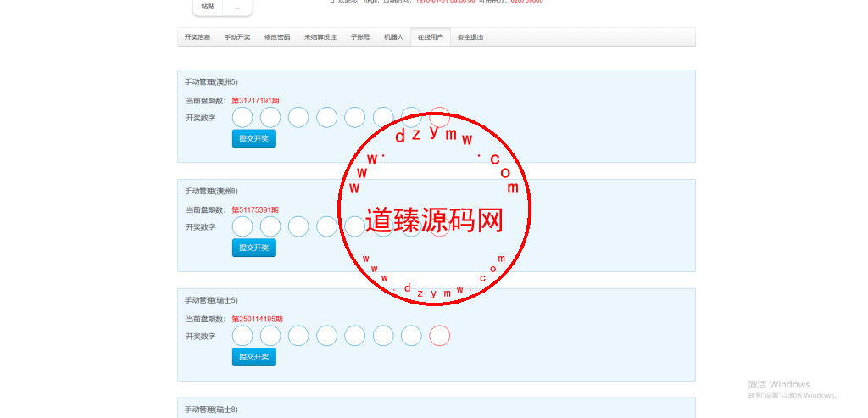Click the 开奖数字 label in 澳洲5 panel

click(200, 118)
